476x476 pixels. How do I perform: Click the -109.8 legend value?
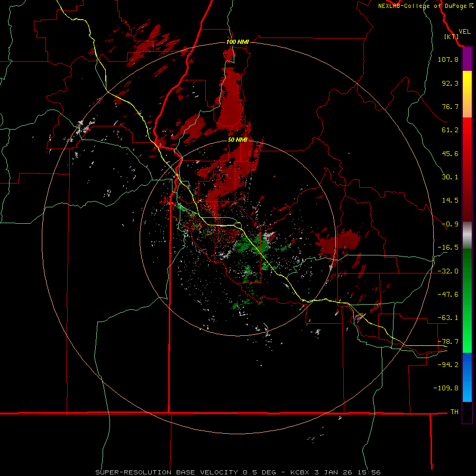click(x=446, y=388)
